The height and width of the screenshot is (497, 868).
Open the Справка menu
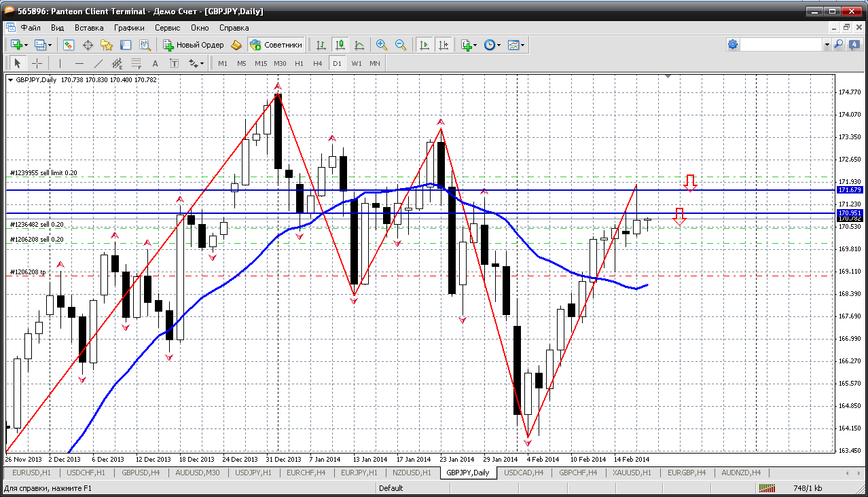click(234, 28)
